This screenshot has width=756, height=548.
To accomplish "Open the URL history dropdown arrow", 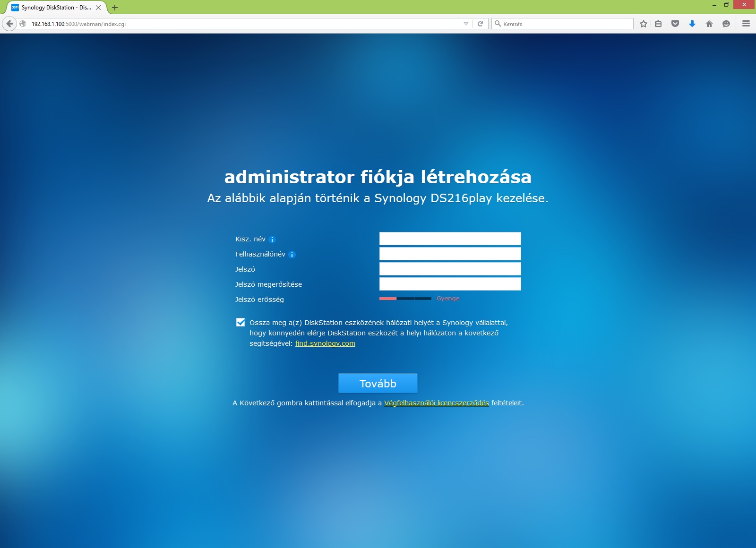I will point(466,24).
